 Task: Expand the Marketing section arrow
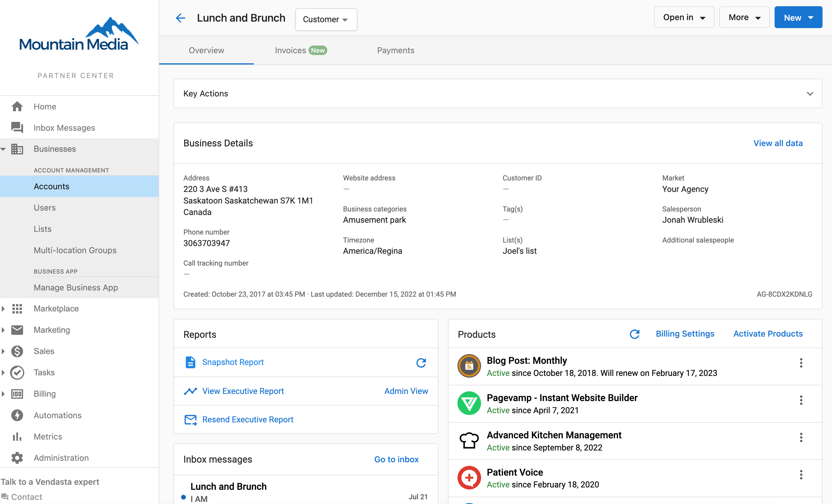click(3, 330)
